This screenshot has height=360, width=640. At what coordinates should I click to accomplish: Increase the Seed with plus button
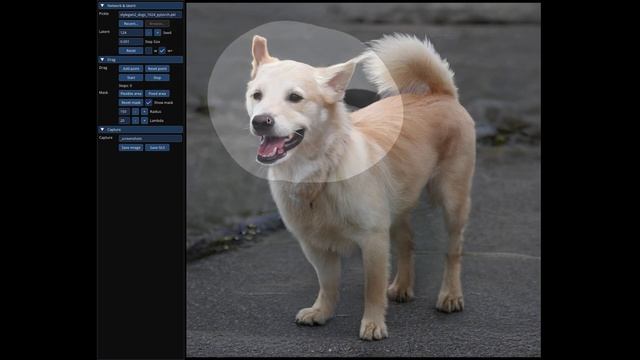click(x=158, y=33)
